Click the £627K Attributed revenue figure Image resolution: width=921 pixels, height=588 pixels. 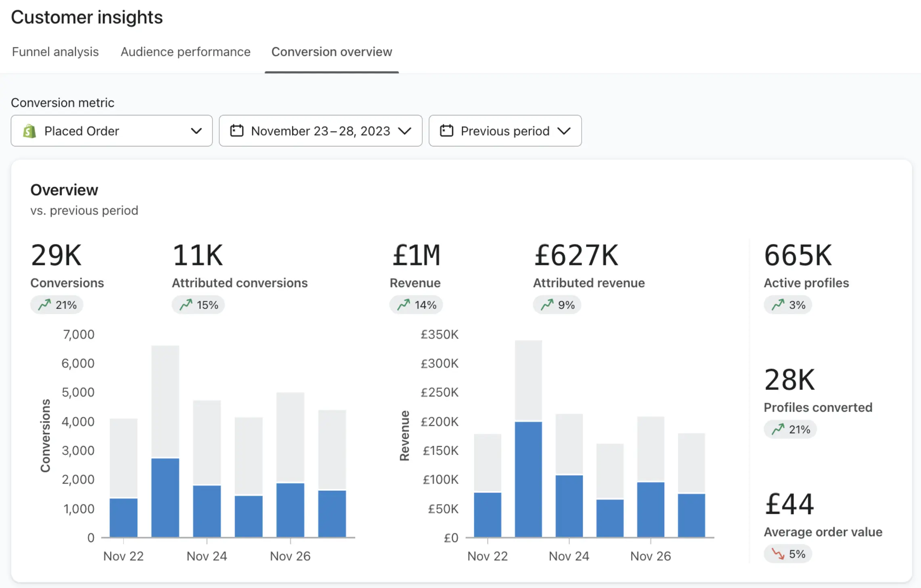pyautogui.click(x=576, y=255)
